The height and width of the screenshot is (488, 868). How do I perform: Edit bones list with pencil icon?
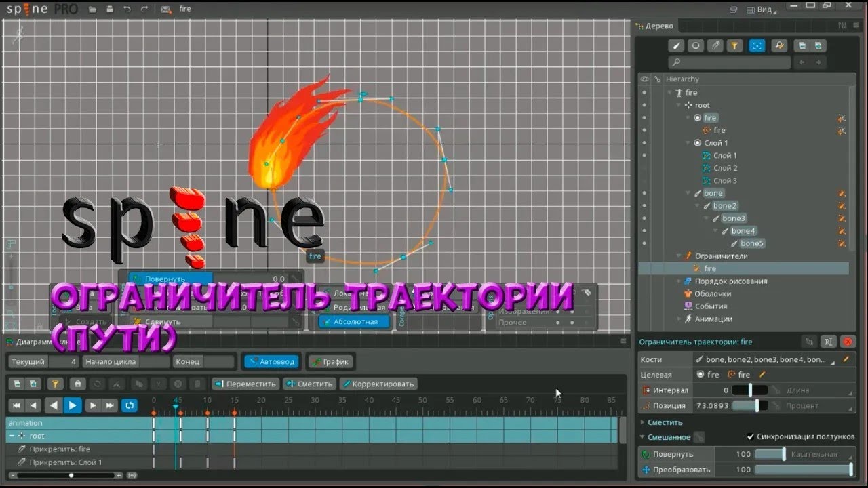point(845,359)
